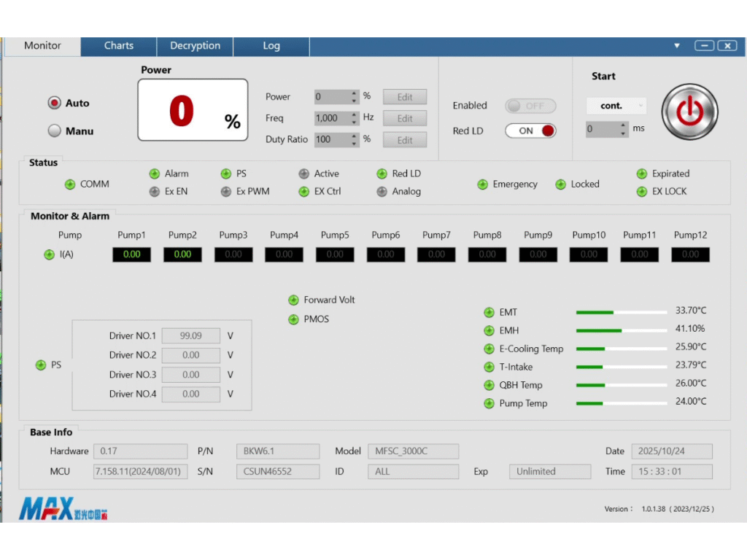
Task: Click the COMM status indicator
Action: [70, 184]
